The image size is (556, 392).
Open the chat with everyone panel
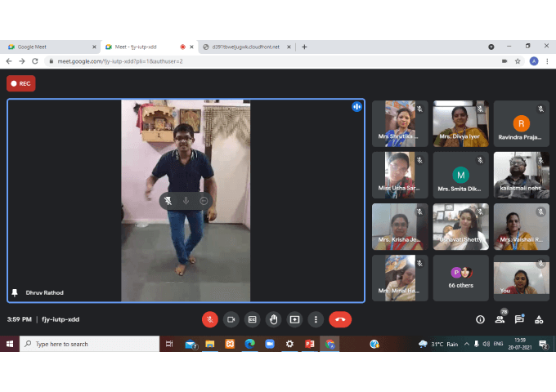(x=519, y=319)
